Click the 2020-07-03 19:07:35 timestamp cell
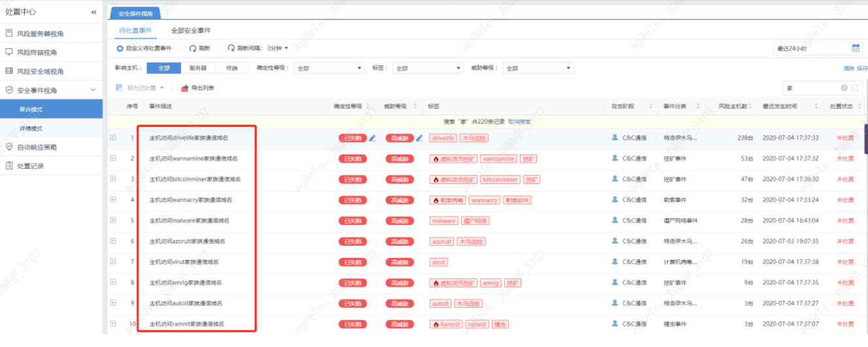This screenshot has width=868, height=347. [790, 242]
